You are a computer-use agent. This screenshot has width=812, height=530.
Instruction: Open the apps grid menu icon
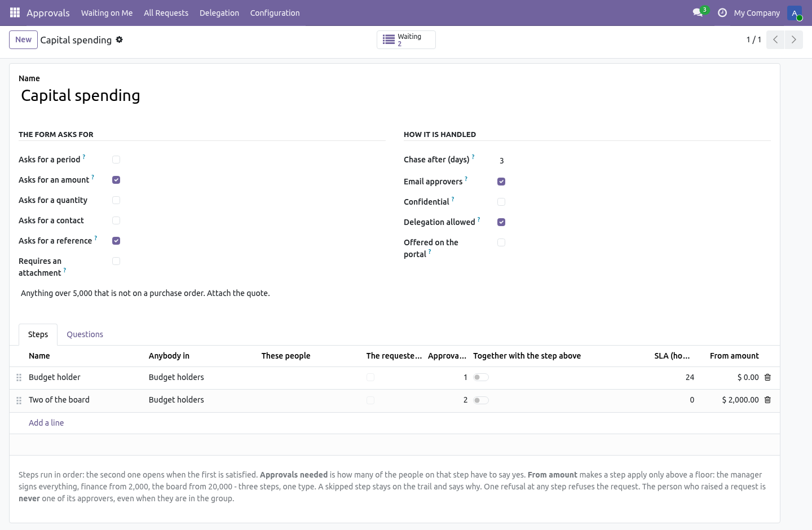(x=15, y=12)
